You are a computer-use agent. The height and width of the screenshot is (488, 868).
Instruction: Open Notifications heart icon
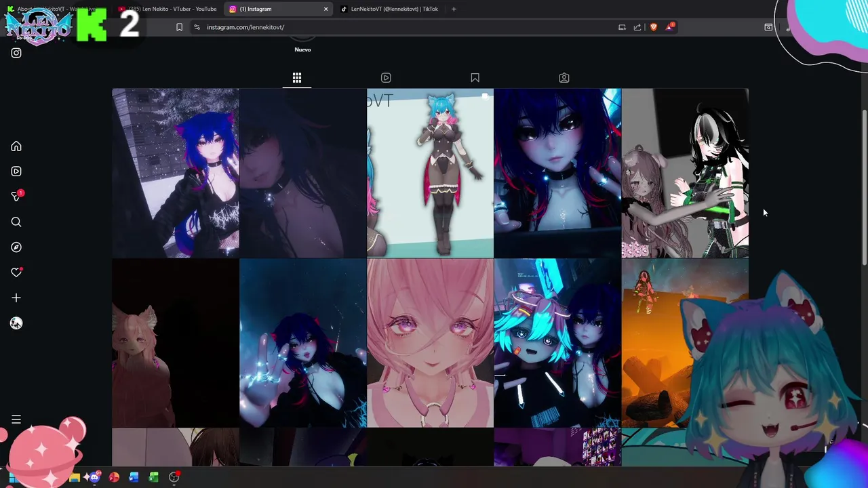point(16,272)
